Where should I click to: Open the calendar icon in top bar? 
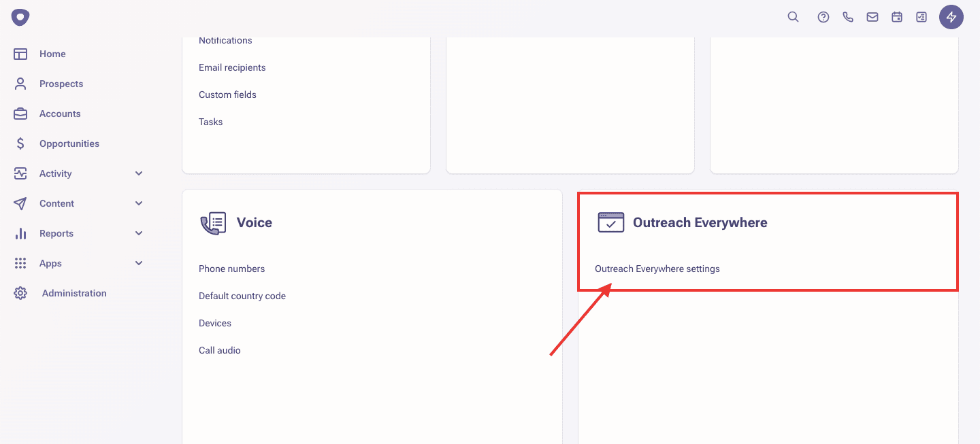point(897,18)
